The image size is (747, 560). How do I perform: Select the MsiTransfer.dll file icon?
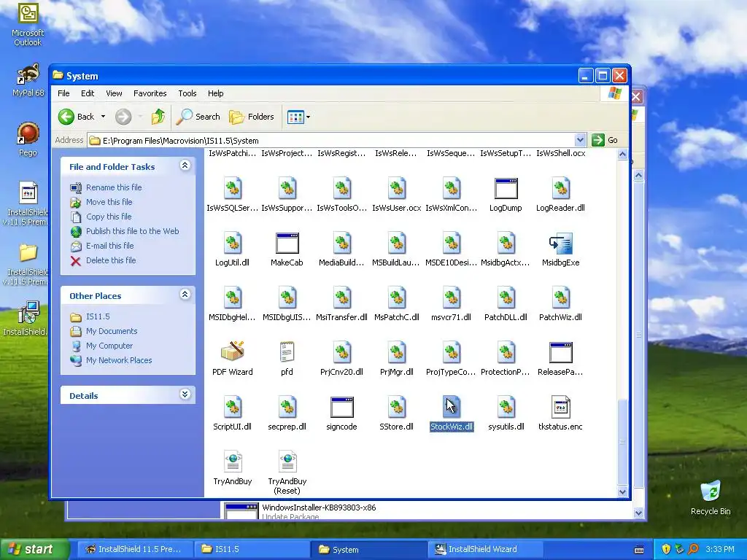pos(341,298)
